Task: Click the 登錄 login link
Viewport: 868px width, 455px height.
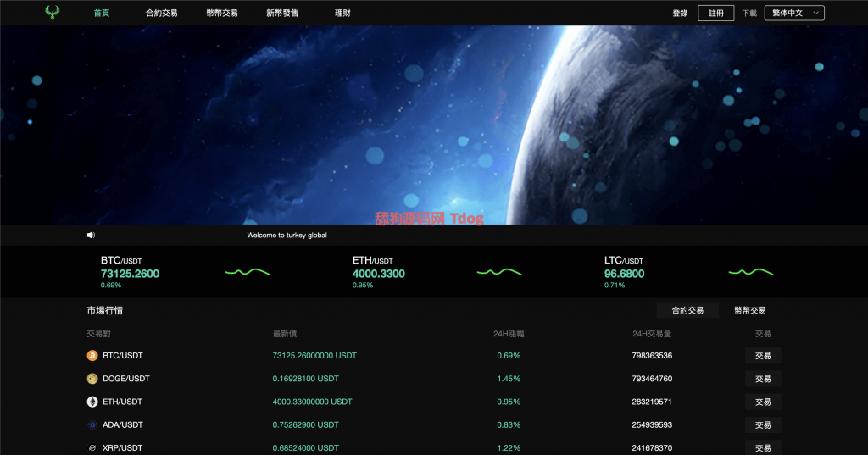Action: point(680,14)
